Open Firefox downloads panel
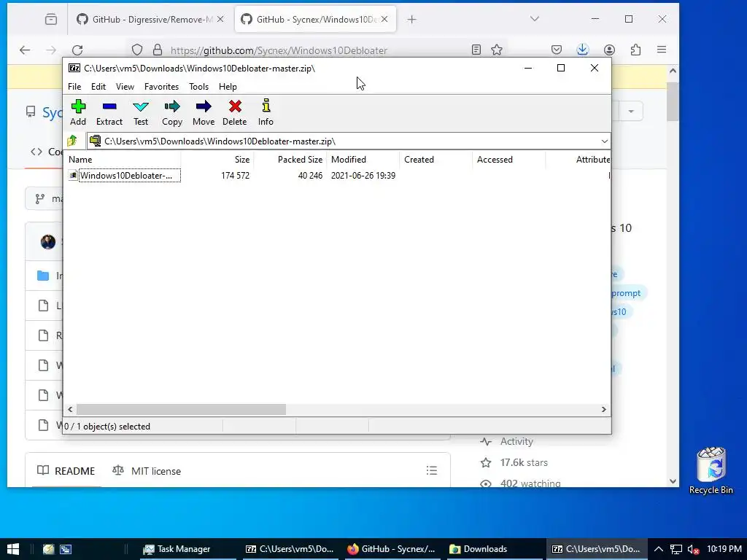 coord(582,50)
